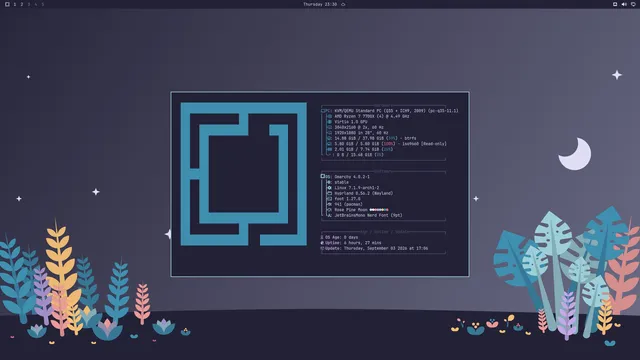
Task: Switch to workspace 3
Action: [29, 4]
